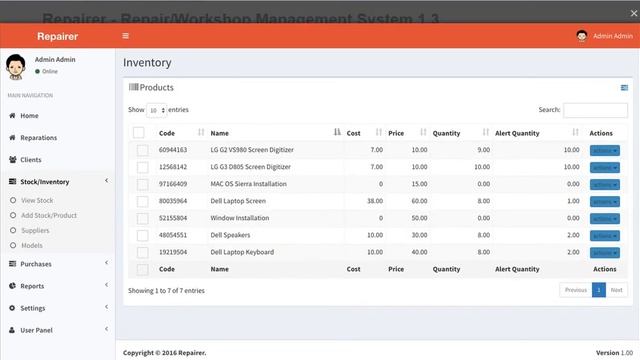Viewport: 640px width, 360px height.
Task: Sort table by Cost column arrows
Action: (x=378, y=132)
